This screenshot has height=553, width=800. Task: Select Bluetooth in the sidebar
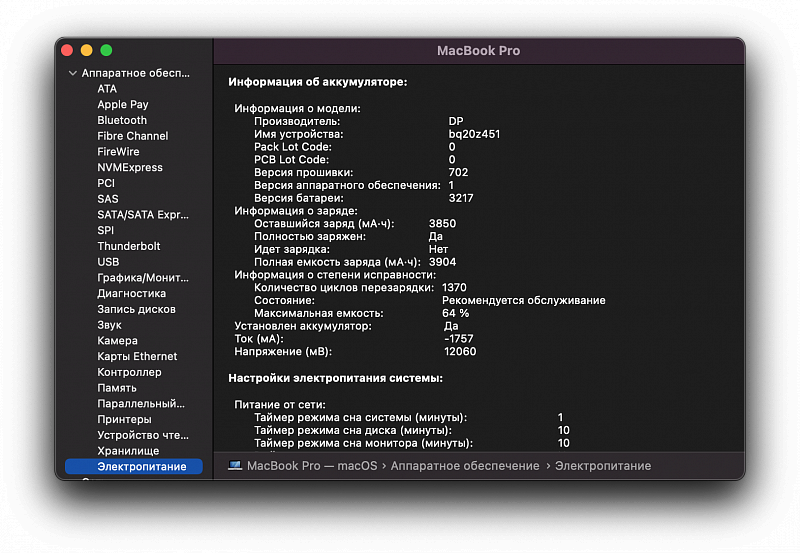[x=122, y=120]
